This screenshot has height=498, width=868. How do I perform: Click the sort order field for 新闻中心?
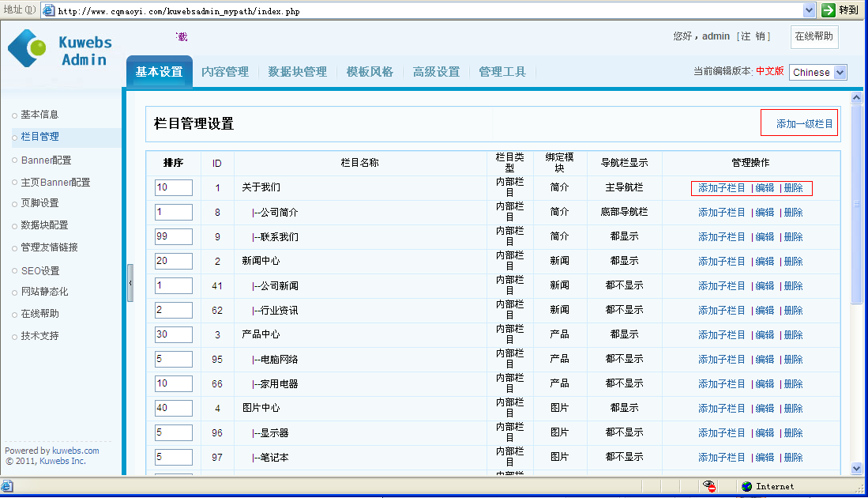click(x=173, y=261)
